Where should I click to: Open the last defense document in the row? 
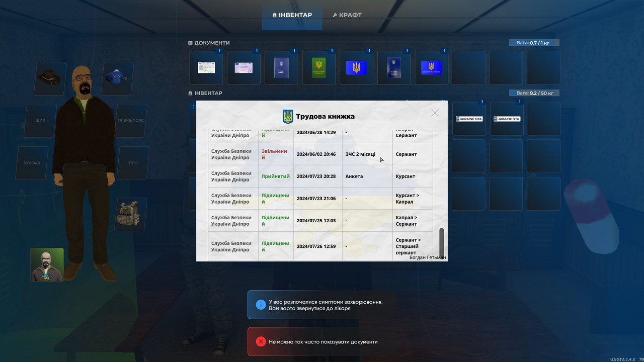tap(431, 67)
